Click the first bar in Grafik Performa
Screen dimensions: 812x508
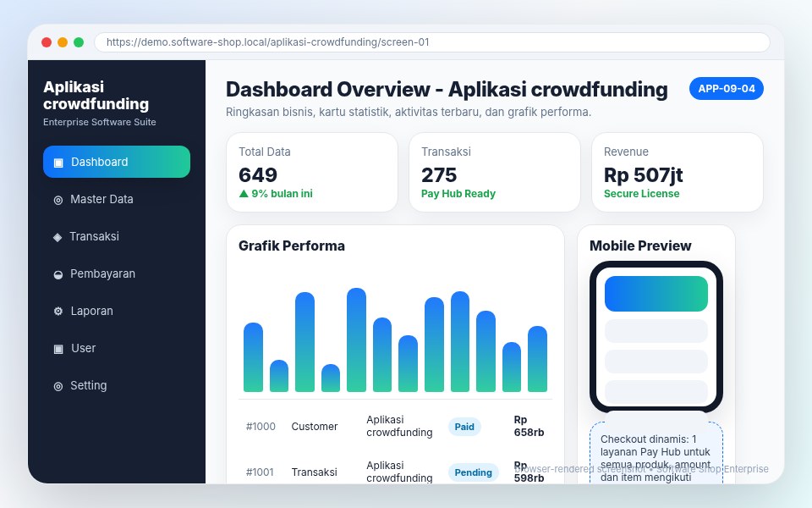253,357
